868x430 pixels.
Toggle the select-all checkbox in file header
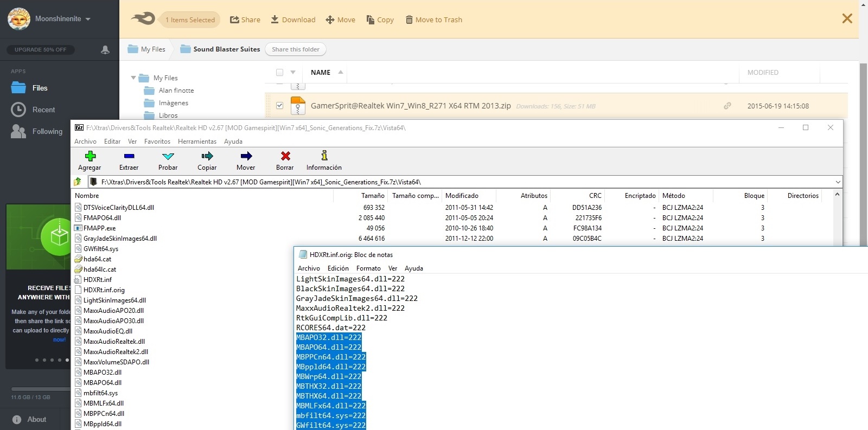pyautogui.click(x=279, y=73)
